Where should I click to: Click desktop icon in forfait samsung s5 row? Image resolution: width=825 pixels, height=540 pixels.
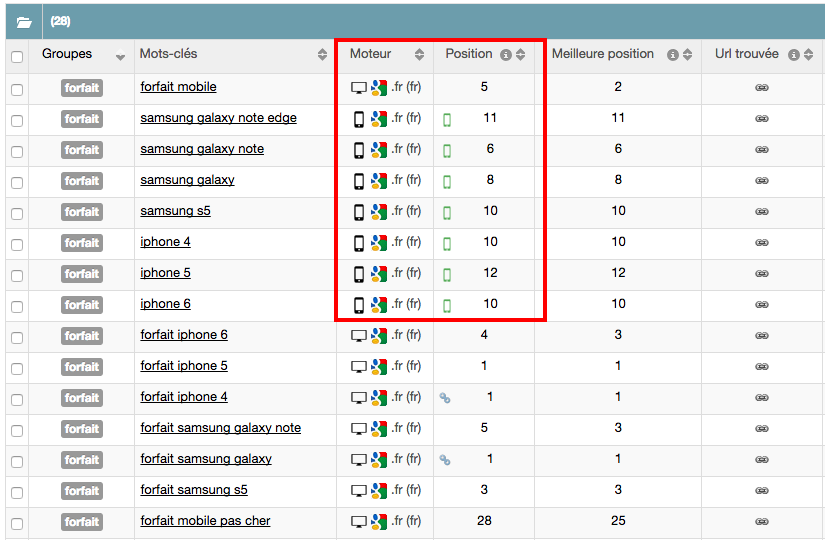pos(359,491)
